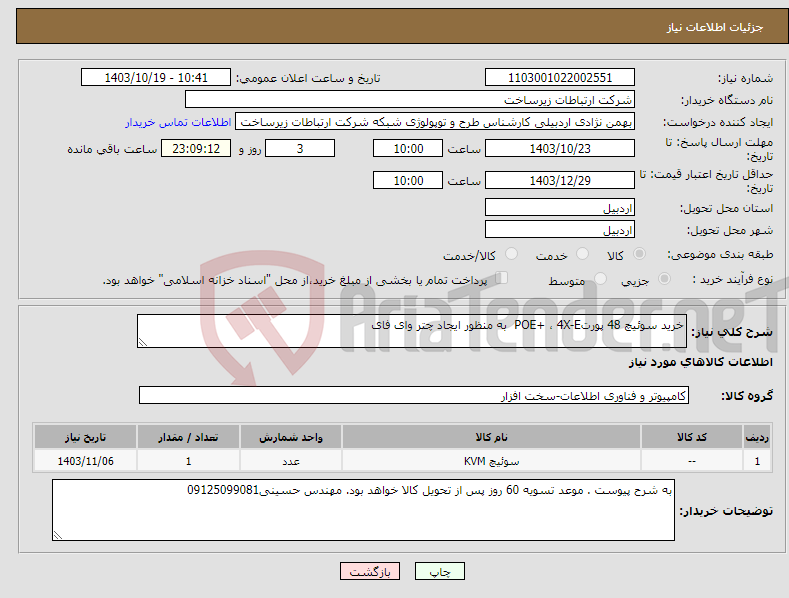Image resolution: width=789 pixels, height=598 pixels.
Task: Toggle the اسناد خزانه اسلامی payment checkbox
Action: (501, 278)
